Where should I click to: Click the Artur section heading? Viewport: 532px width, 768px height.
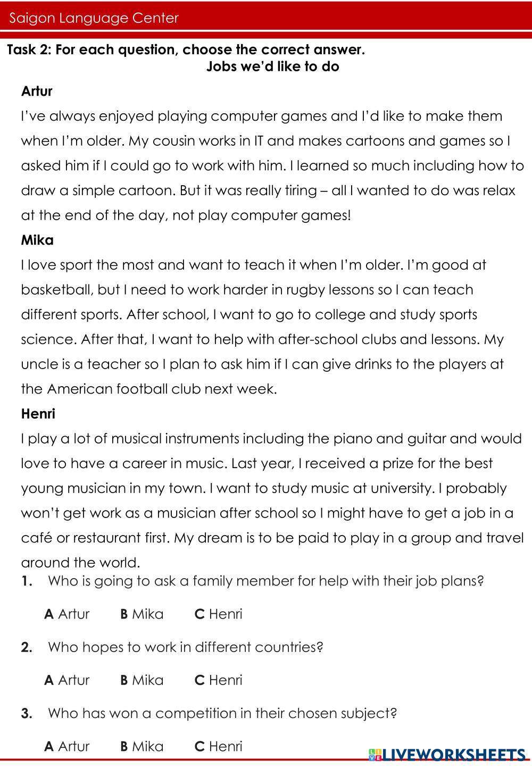(37, 91)
